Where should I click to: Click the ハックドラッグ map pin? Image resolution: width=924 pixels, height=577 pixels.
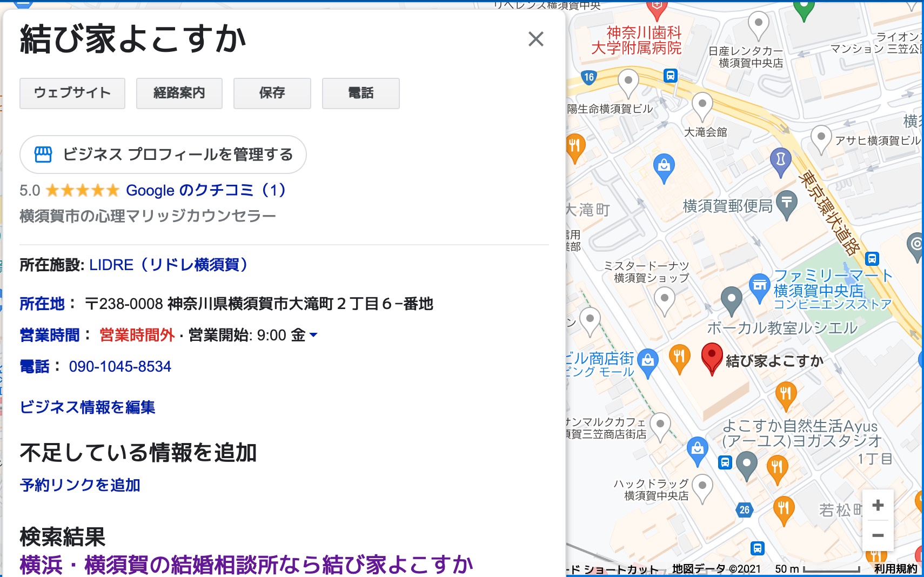coord(702,487)
